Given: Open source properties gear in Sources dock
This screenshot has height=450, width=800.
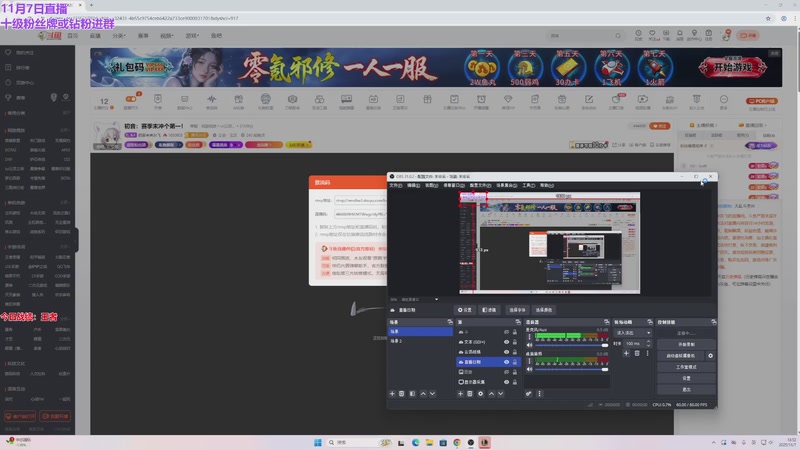Looking at the screenshot, I should 481,394.
